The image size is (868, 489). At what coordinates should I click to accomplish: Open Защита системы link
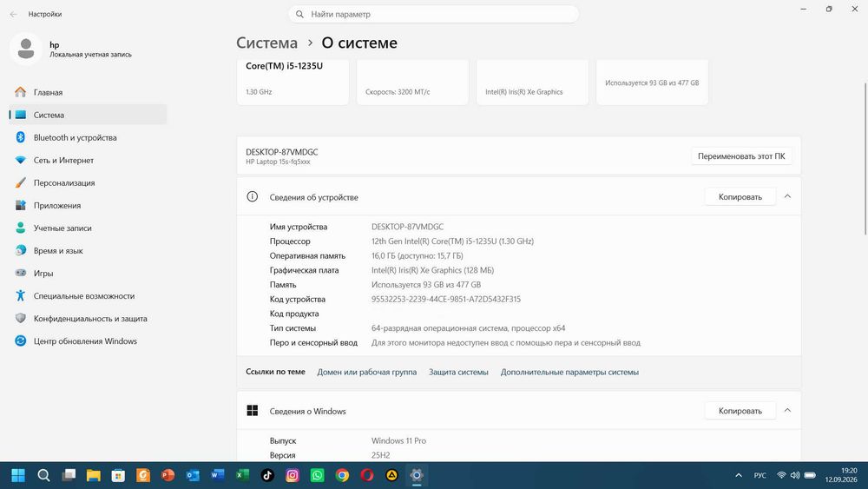click(458, 372)
